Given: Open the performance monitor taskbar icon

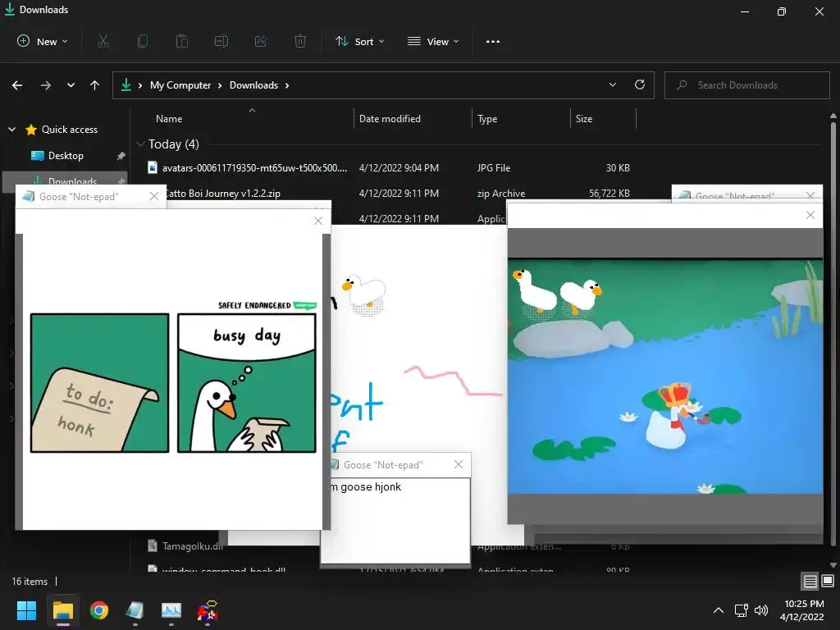Looking at the screenshot, I should click(171, 610).
